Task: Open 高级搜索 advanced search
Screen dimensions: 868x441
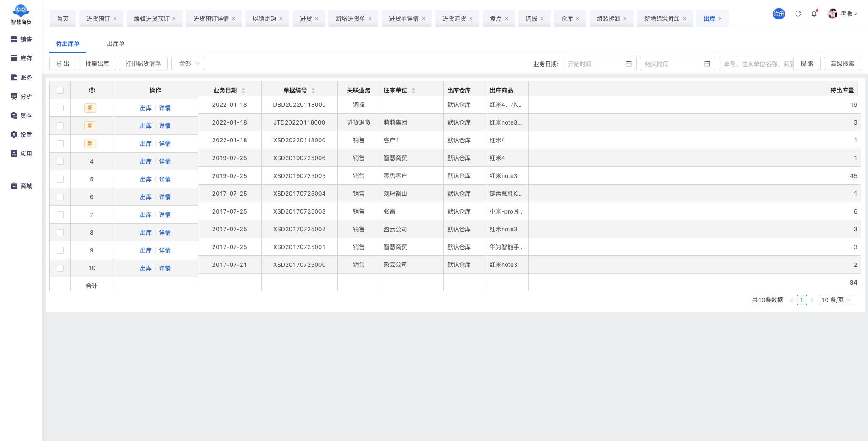Action: tap(843, 64)
